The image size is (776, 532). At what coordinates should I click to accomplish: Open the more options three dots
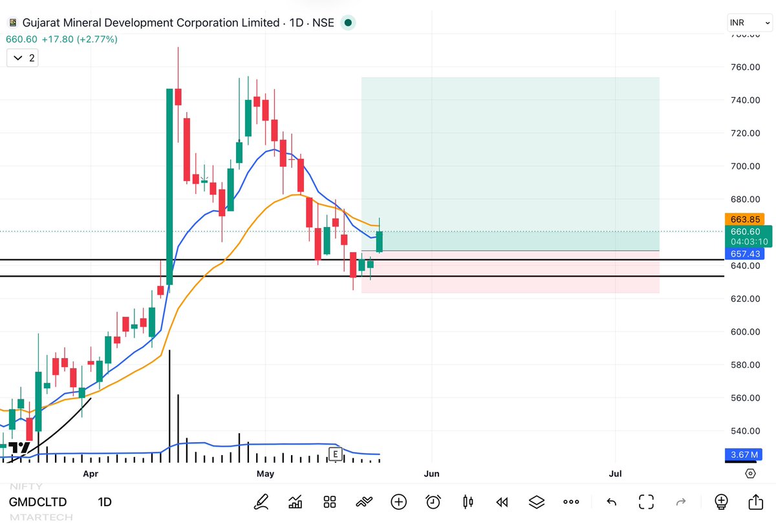coord(571,502)
